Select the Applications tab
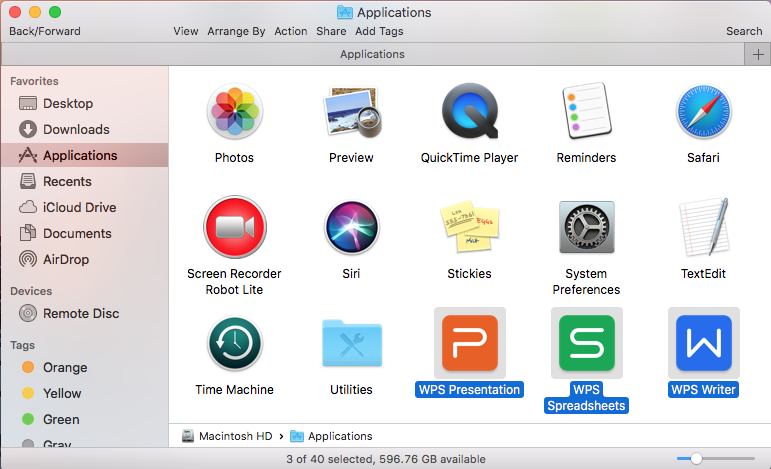The image size is (771, 469). click(372, 54)
